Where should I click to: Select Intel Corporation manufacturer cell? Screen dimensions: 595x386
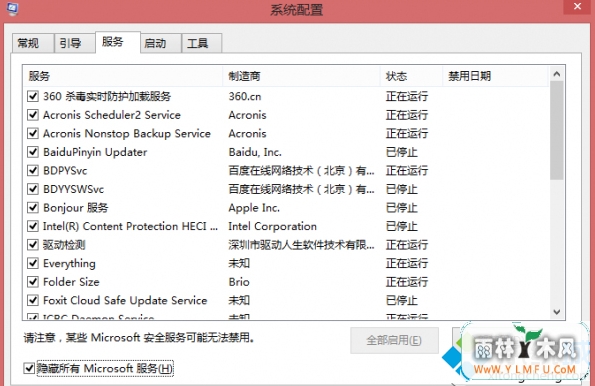click(x=272, y=226)
